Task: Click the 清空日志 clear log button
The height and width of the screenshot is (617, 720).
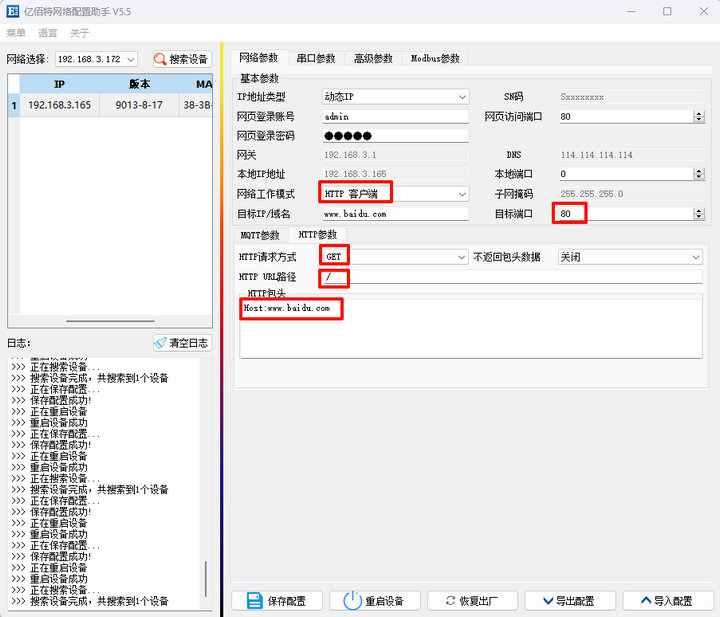Action: [x=181, y=343]
